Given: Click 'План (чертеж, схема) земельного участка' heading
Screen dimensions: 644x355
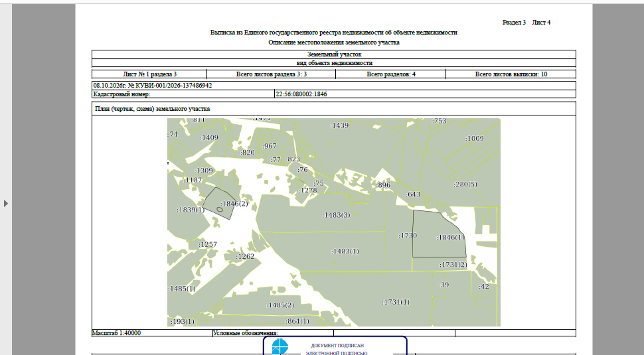Looking at the screenshot, I should pyautogui.click(x=153, y=109).
